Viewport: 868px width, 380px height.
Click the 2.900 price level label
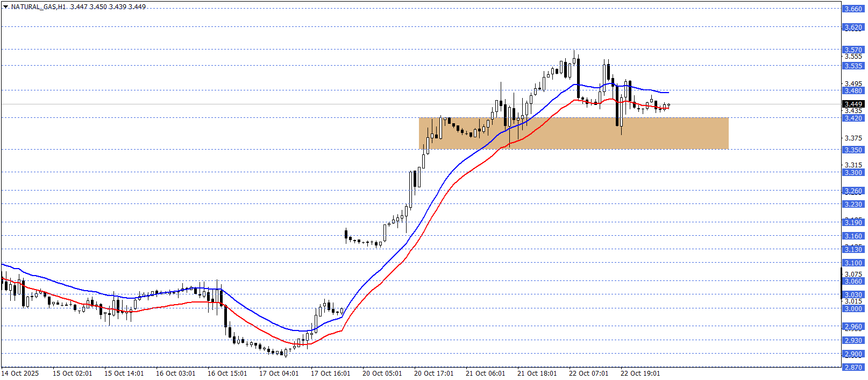(x=853, y=354)
